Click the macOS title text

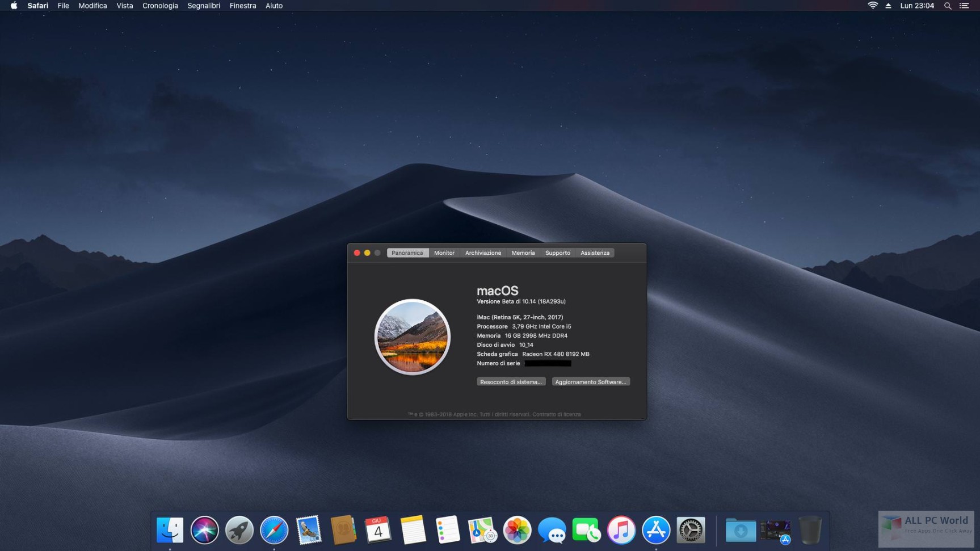pyautogui.click(x=497, y=291)
